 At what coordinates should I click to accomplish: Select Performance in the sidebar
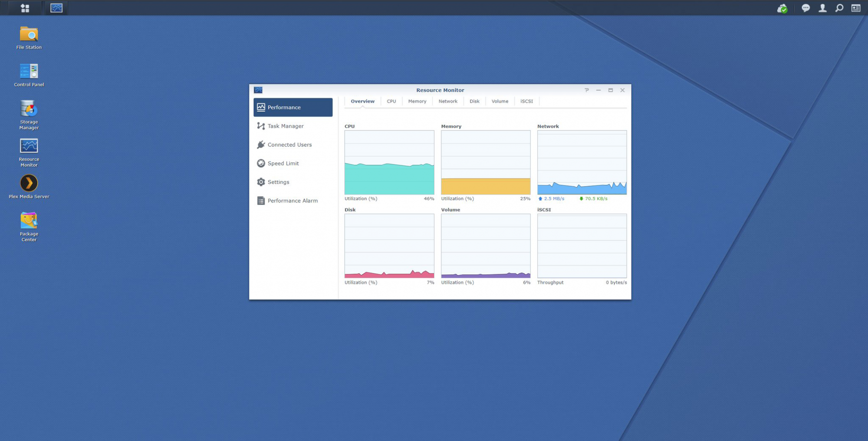pyautogui.click(x=293, y=107)
